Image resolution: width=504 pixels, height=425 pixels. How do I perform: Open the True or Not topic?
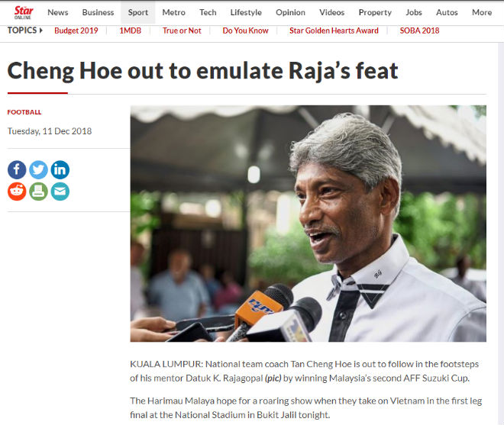pos(182,31)
